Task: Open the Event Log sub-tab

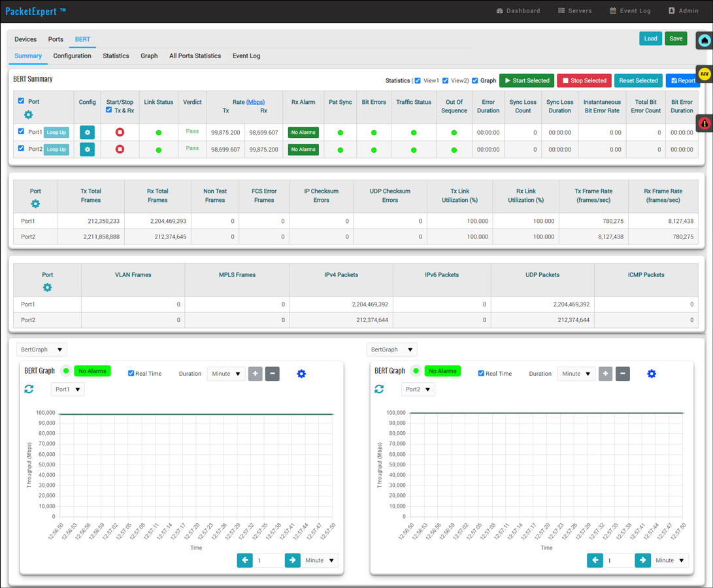Action: [x=246, y=56]
